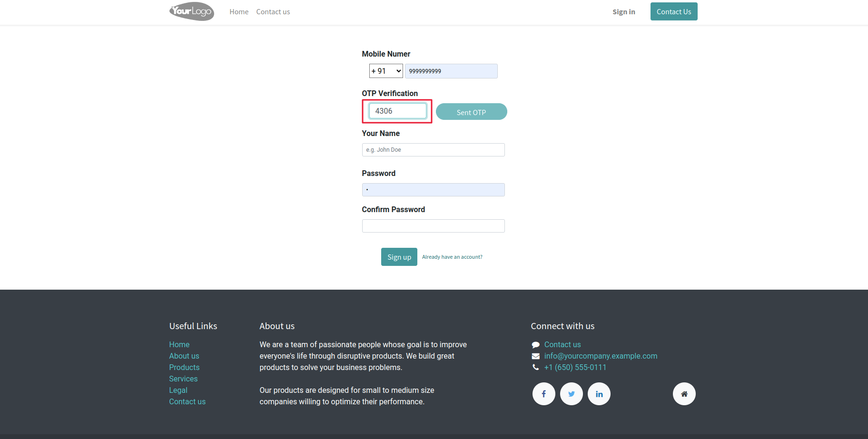Click the speech bubble icon in Connect with us
The width and height of the screenshot is (868, 439).
(x=536, y=345)
